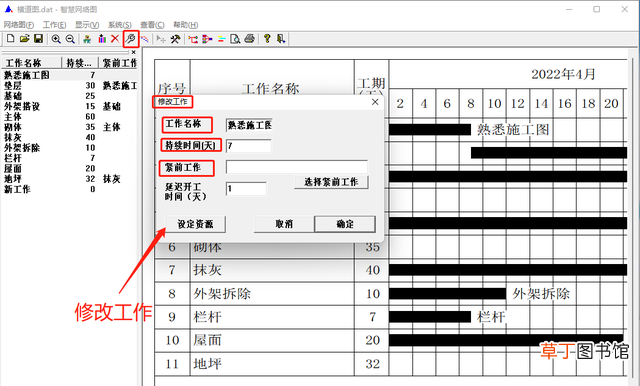Click the 熟悉施工图 Gantt bar

(x=430, y=130)
